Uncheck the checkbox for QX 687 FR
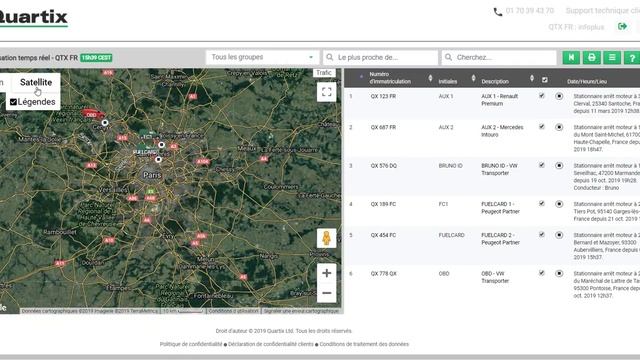This screenshot has width=640, height=360. tap(542, 127)
